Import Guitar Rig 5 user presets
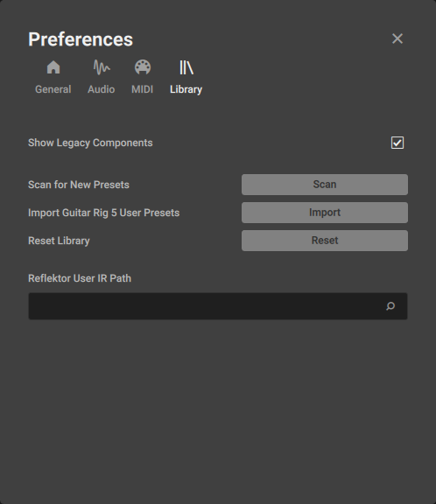 (325, 213)
